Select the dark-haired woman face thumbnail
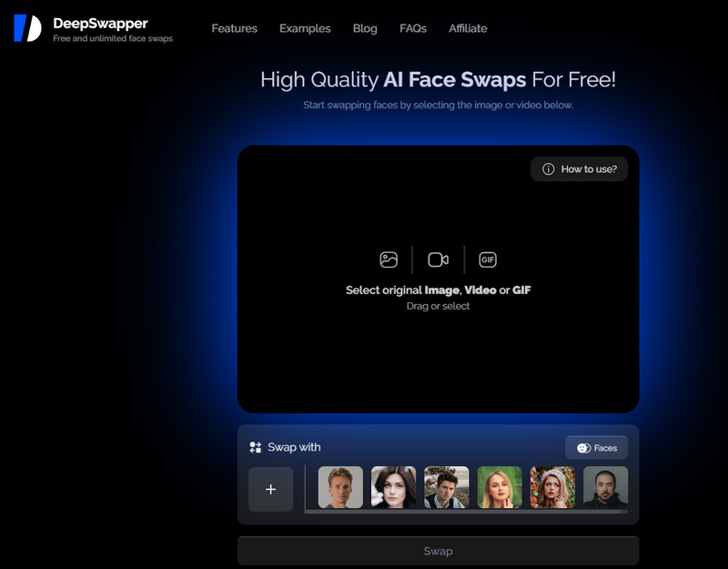Image resolution: width=728 pixels, height=569 pixels. 393,487
